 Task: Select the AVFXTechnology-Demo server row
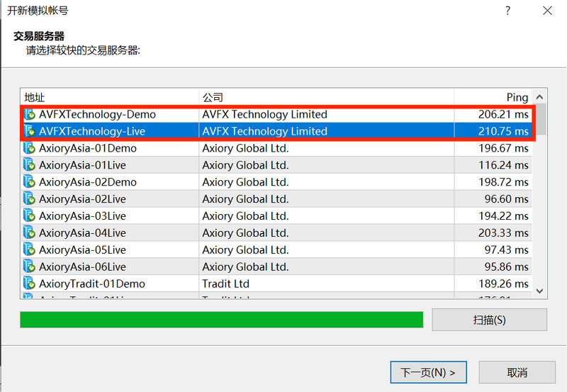276,114
